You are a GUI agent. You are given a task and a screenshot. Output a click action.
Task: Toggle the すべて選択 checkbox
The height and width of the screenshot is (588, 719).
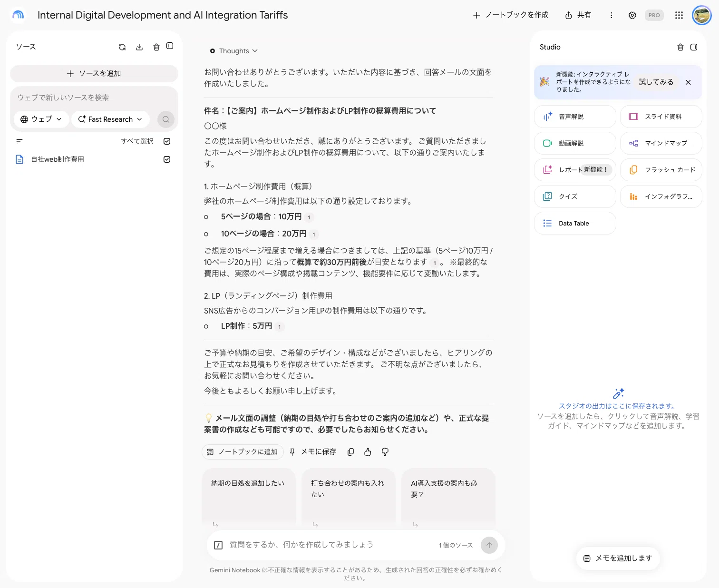pyautogui.click(x=167, y=141)
